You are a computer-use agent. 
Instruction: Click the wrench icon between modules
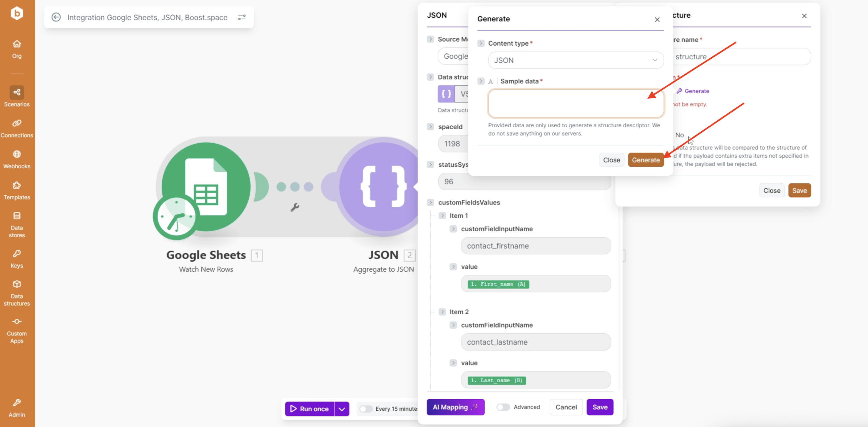tap(295, 207)
